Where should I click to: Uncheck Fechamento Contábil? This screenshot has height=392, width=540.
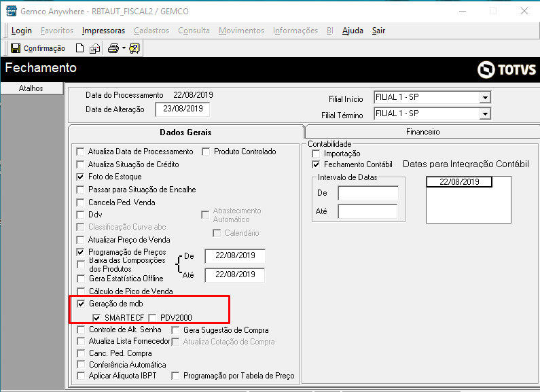click(316, 164)
